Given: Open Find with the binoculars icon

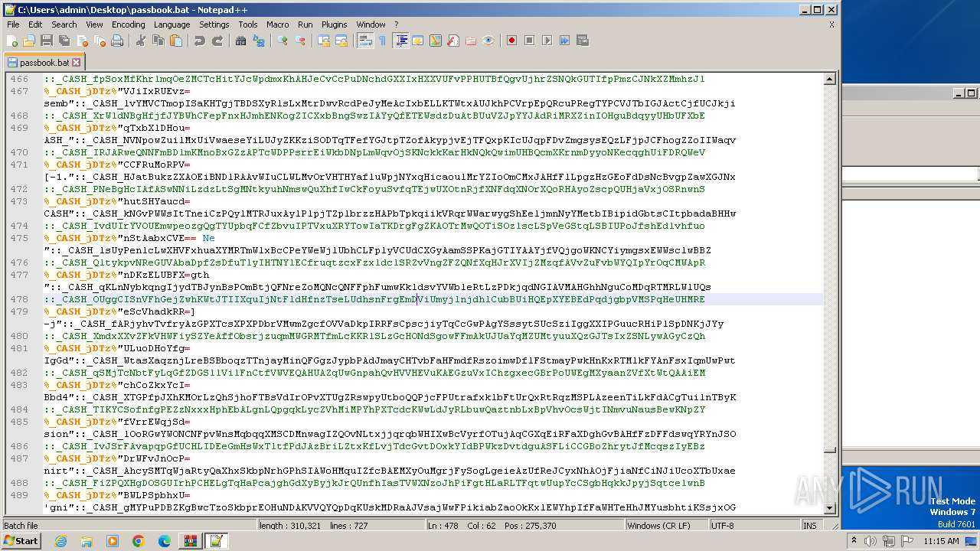Looking at the screenshot, I should 241,41.
